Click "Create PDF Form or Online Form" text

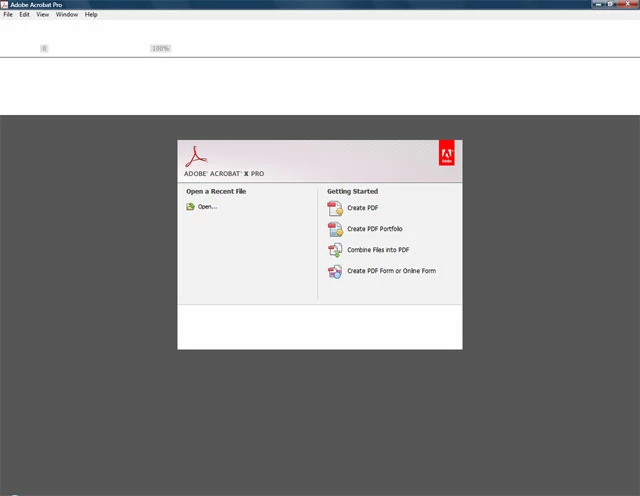click(391, 271)
